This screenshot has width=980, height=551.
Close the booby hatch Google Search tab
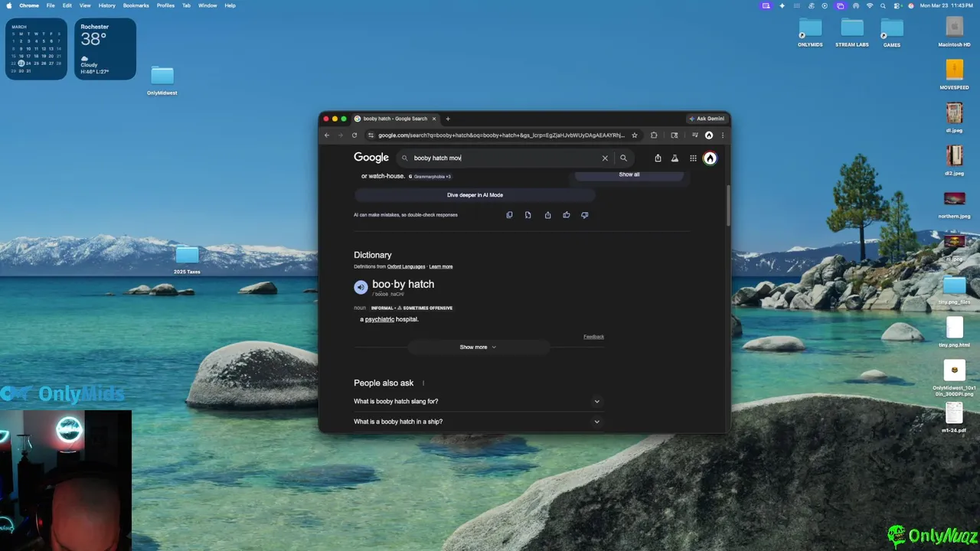[x=434, y=119]
